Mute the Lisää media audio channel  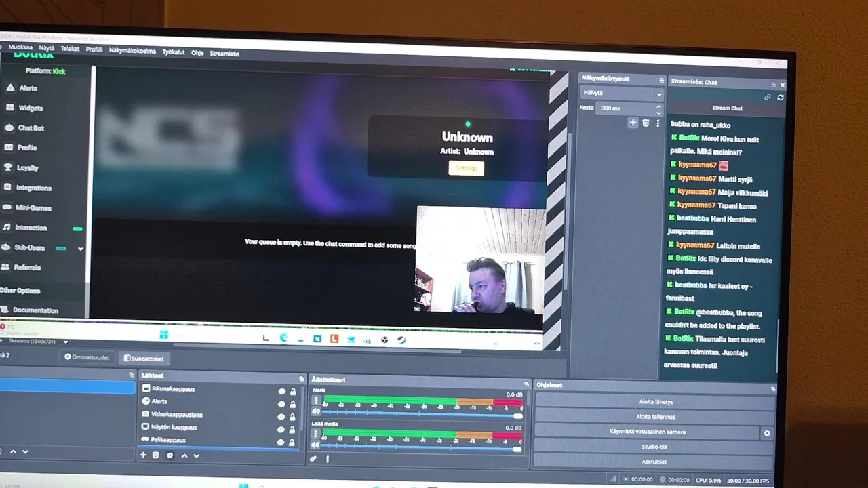point(315,445)
